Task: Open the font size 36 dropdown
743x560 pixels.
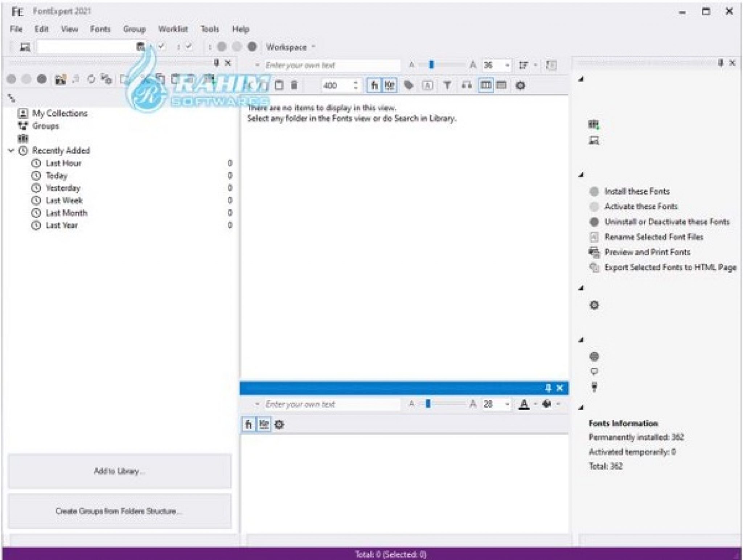Action: 507,66
